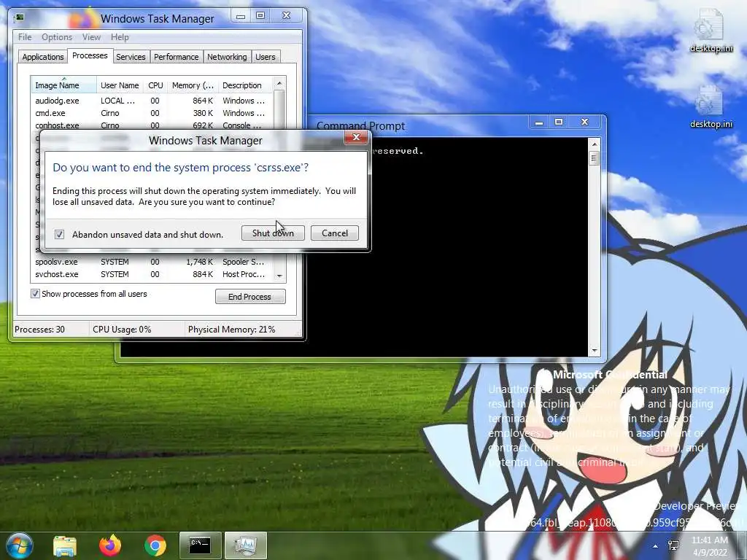Switch to Task Manager taskbar button
Viewport: 747px width, 560px height.
tap(245, 545)
